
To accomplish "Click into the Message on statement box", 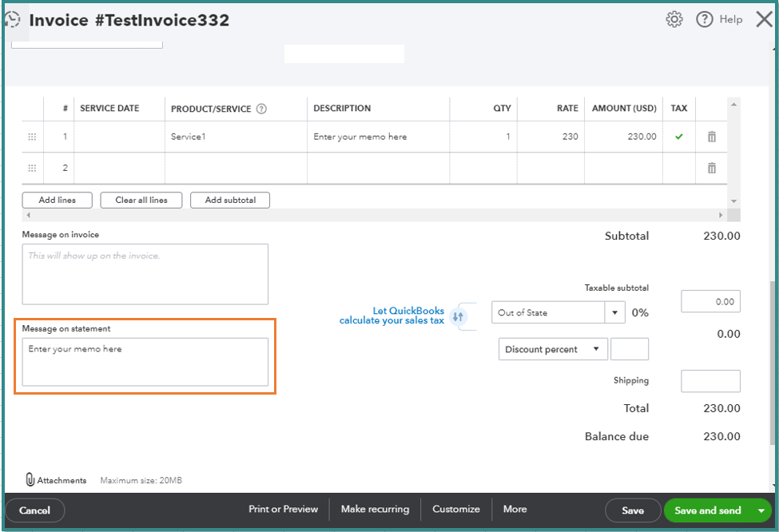I will point(145,362).
